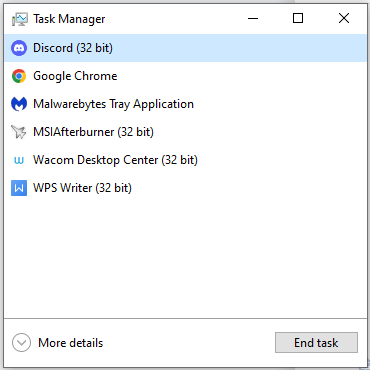370x370 pixels.
Task: Click the Discord app icon
Action: tap(19, 48)
